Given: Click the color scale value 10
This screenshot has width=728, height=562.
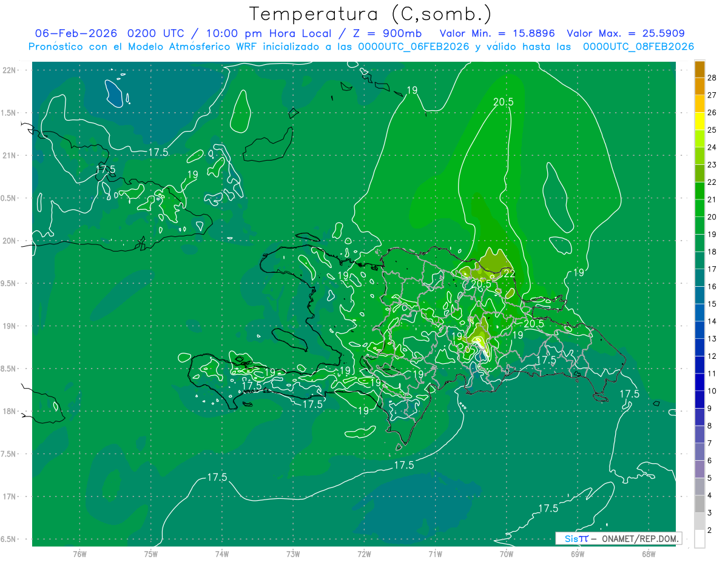Looking at the screenshot, I should pyautogui.click(x=712, y=391).
